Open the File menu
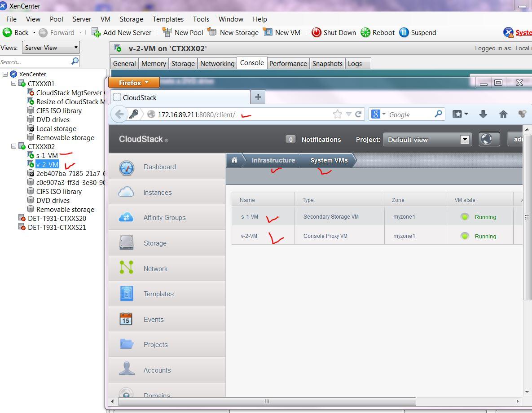 tap(11, 19)
